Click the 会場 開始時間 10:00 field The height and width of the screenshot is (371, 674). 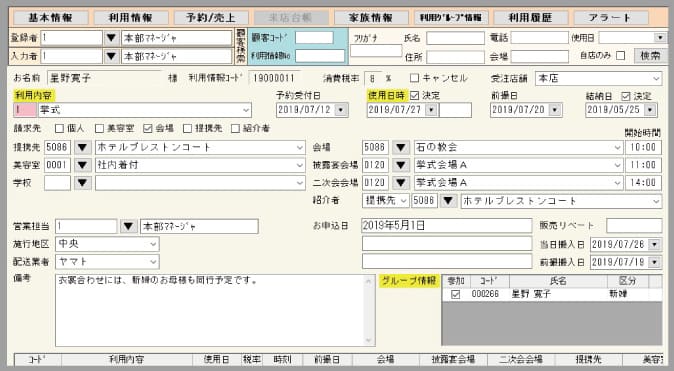(643, 147)
